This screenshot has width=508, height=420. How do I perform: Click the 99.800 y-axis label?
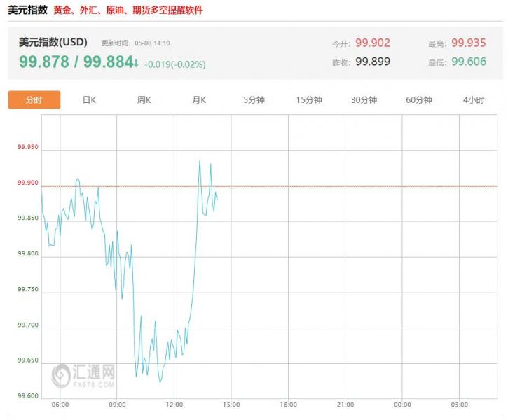28,253
